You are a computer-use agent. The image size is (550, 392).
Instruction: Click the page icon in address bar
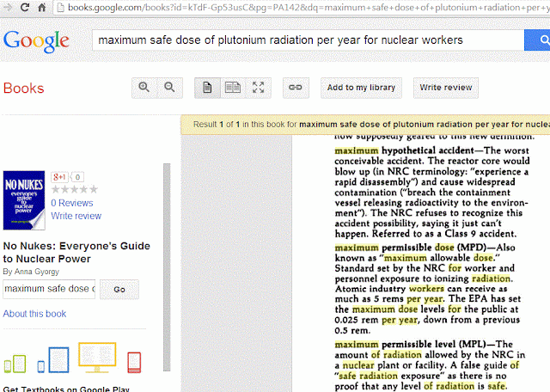(x=60, y=8)
